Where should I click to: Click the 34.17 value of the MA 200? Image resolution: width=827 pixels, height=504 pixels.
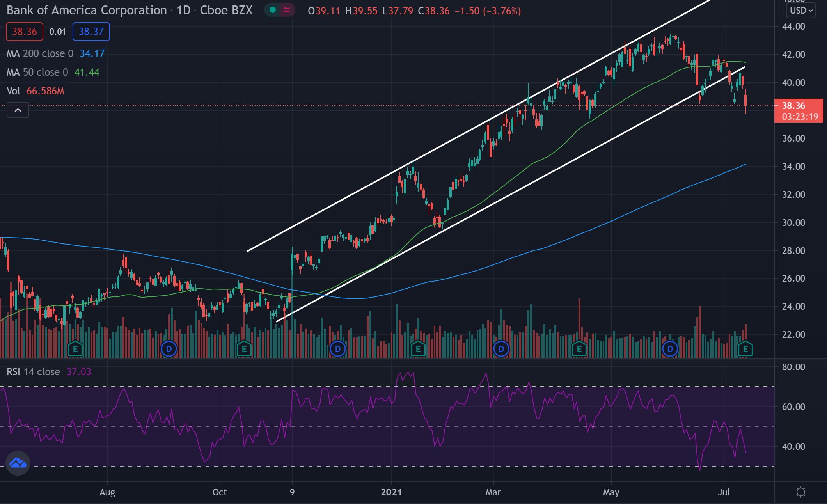(x=92, y=53)
